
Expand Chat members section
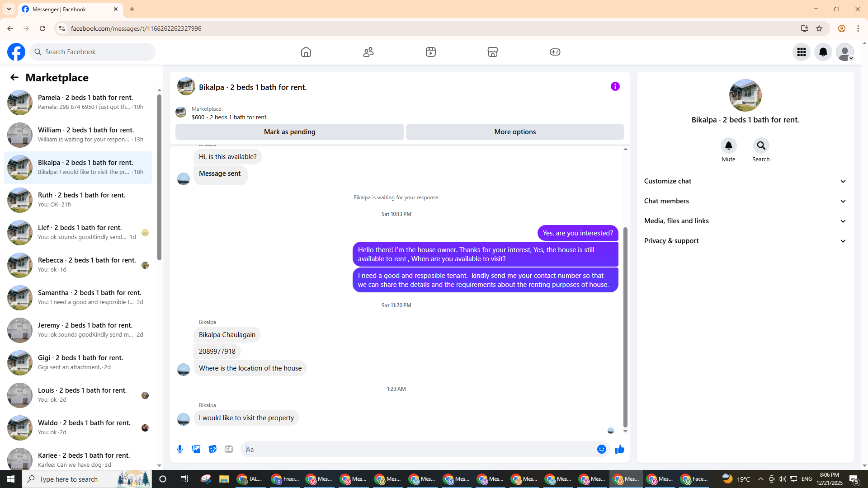[745, 201]
